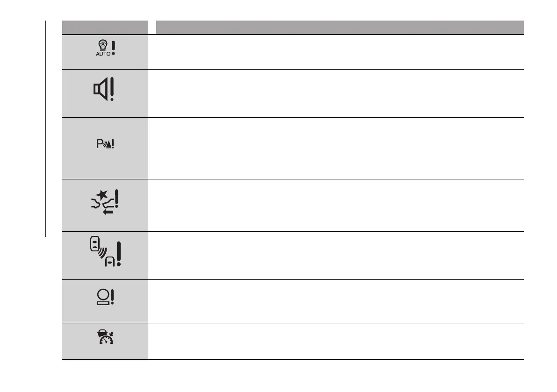This screenshot has height=392, width=557.
Task: Click blank description cell beside speaker warning icon
Action: click(x=336, y=93)
